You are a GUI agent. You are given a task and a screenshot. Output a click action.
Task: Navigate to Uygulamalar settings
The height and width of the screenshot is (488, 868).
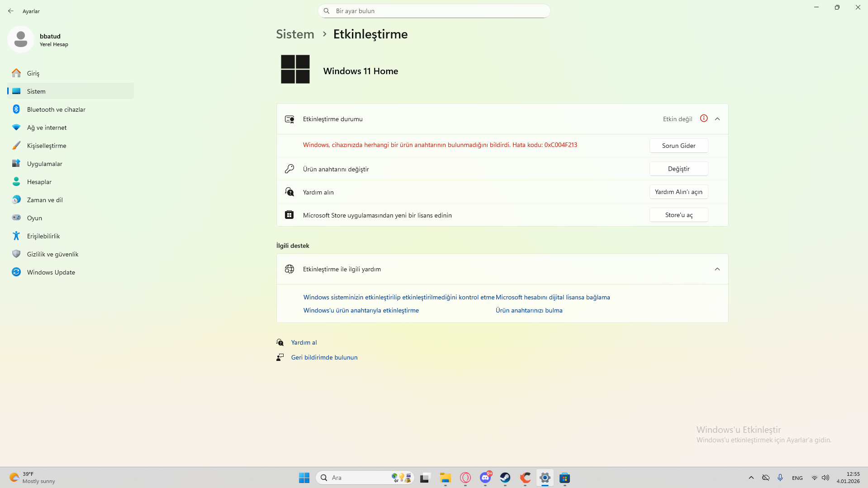coord(71,163)
